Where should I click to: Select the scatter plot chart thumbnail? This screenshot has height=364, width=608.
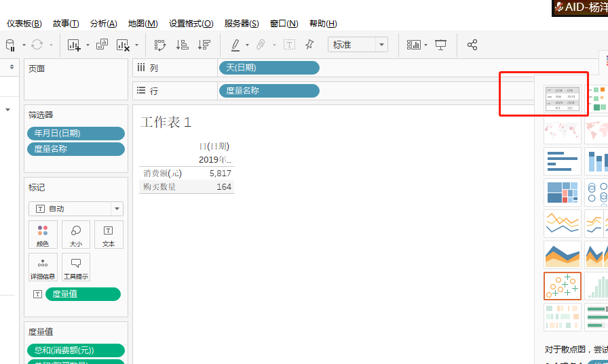[563, 286]
